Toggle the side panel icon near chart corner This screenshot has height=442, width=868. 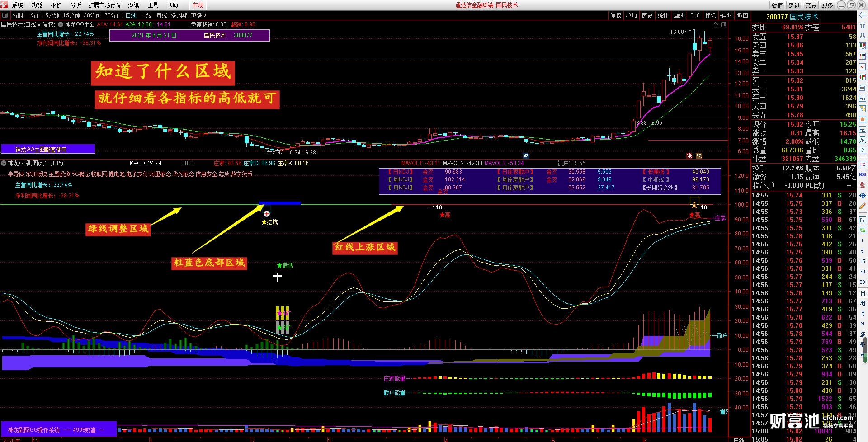tap(724, 24)
